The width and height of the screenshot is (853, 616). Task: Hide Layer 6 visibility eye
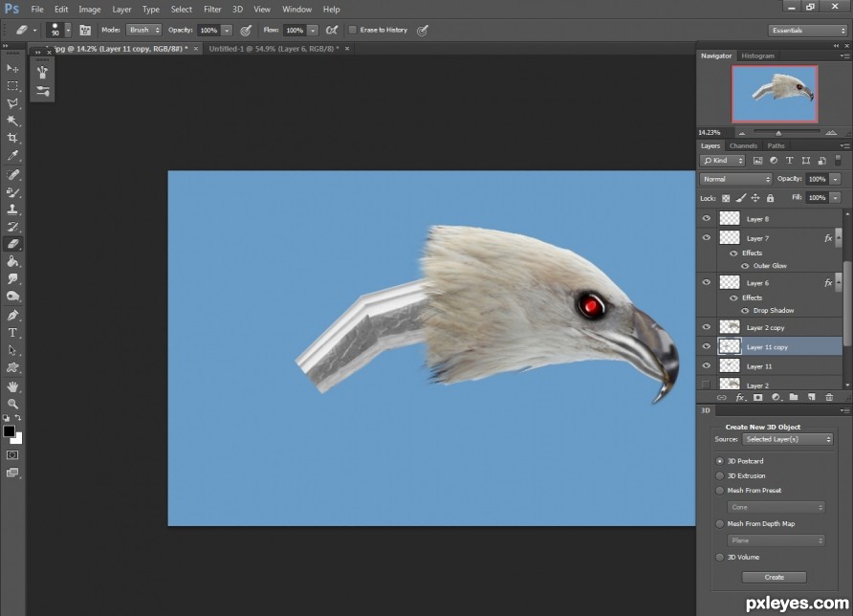706,282
